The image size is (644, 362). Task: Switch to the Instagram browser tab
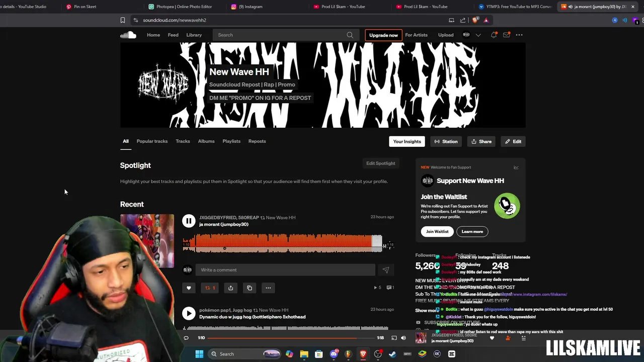click(250, 7)
